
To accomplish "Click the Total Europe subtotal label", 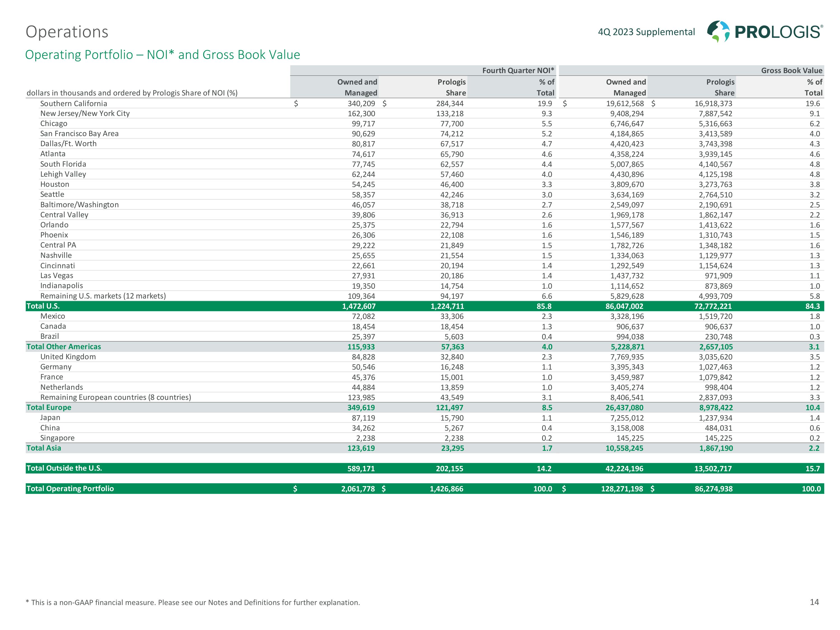I will tap(49, 407).
